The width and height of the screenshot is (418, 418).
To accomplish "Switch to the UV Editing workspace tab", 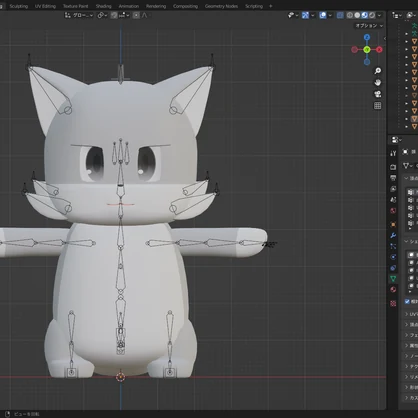I will [x=45, y=6].
